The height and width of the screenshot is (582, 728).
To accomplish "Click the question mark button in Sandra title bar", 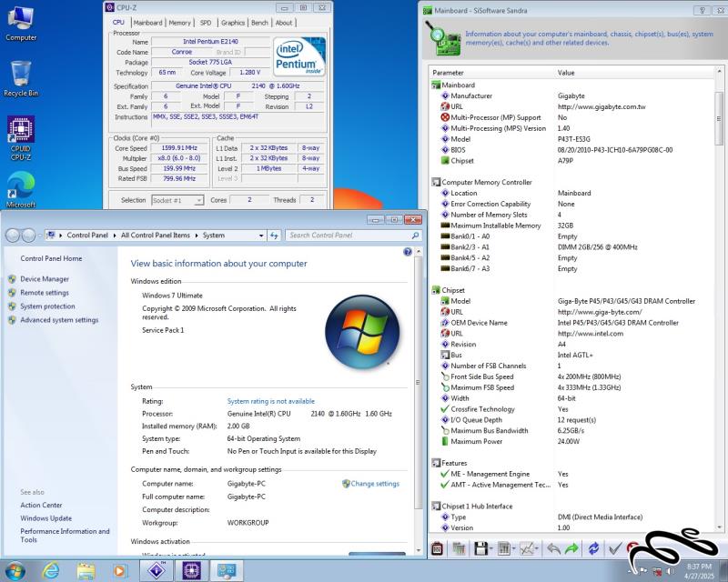I will [x=702, y=10].
